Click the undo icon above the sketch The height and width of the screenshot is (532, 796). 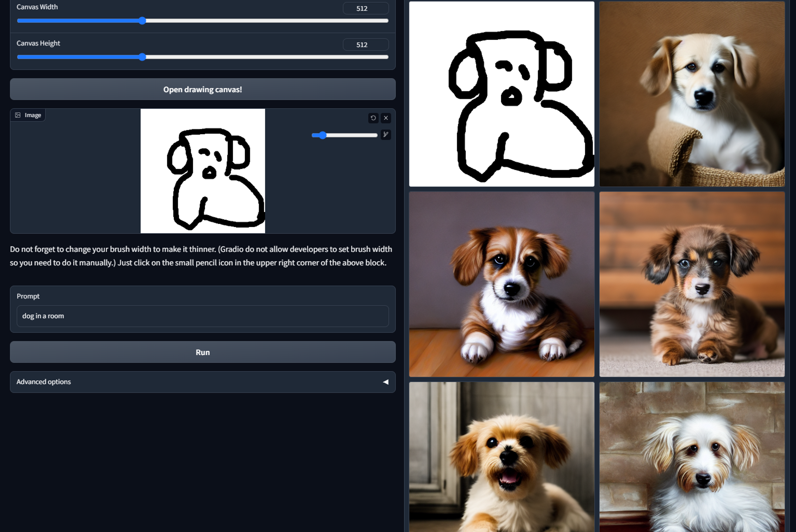tap(373, 118)
